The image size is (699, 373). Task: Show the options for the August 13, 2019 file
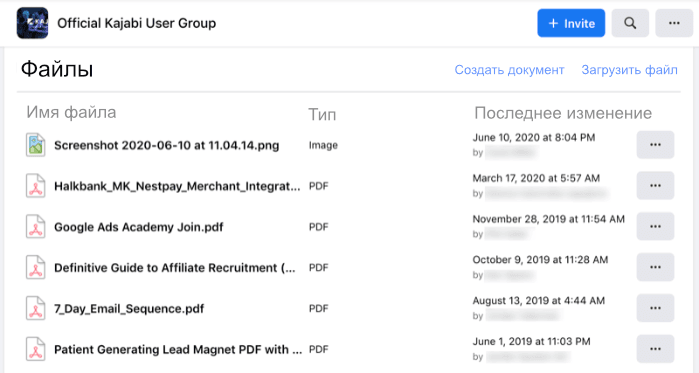(x=655, y=308)
